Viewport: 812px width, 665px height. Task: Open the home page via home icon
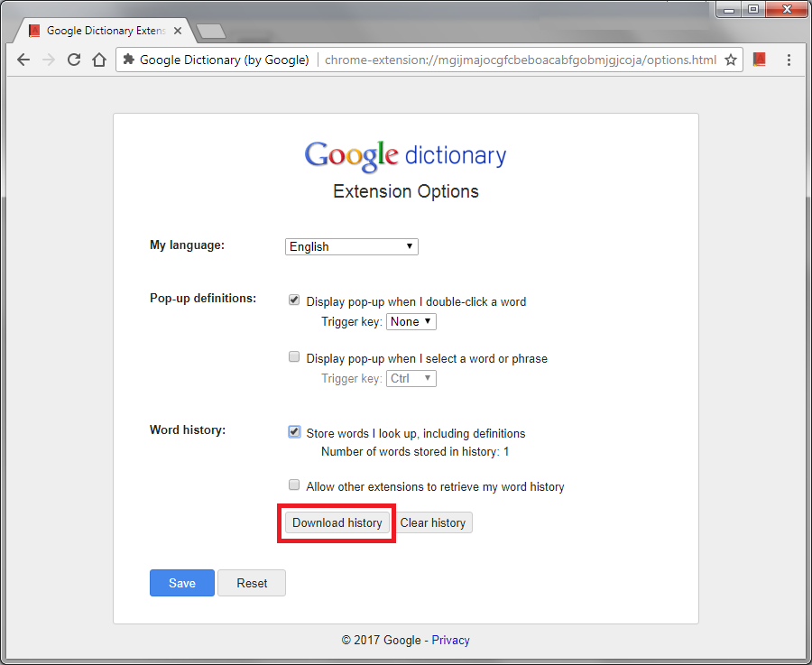[99, 60]
